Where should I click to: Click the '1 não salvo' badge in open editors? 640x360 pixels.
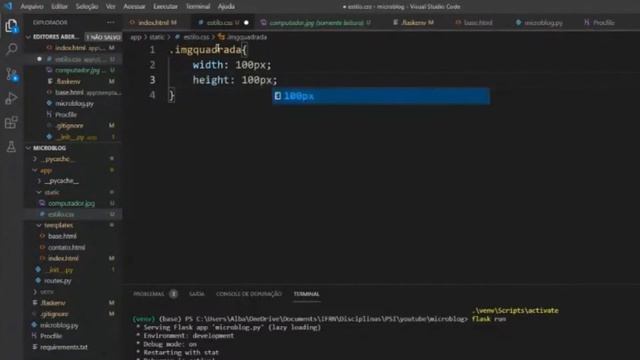click(x=103, y=37)
